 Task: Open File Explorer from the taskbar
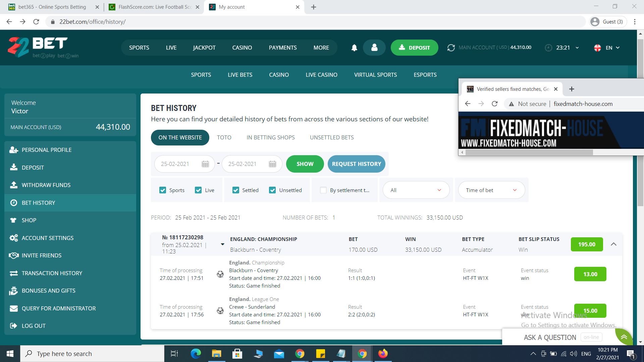(x=217, y=354)
